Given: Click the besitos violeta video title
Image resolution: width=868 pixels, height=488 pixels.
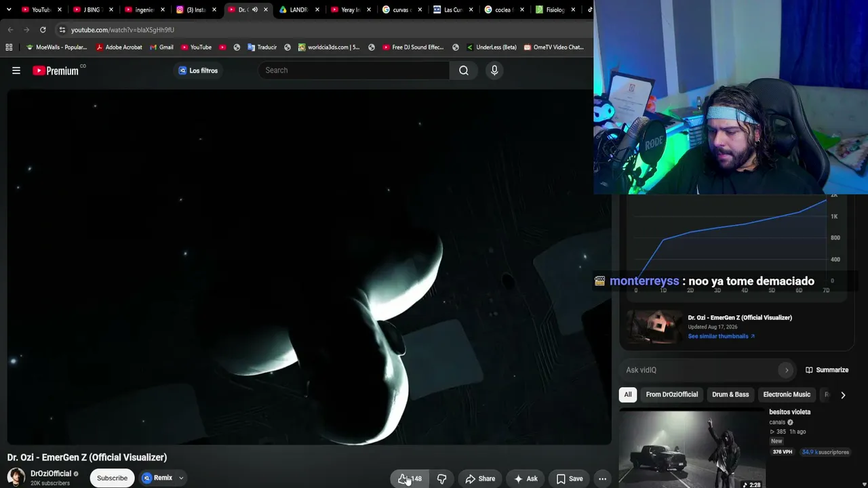Looking at the screenshot, I should [790, 412].
